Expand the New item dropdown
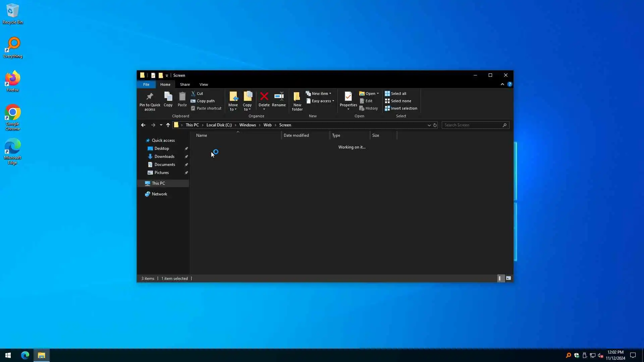The image size is (644, 362). click(330, 94)
